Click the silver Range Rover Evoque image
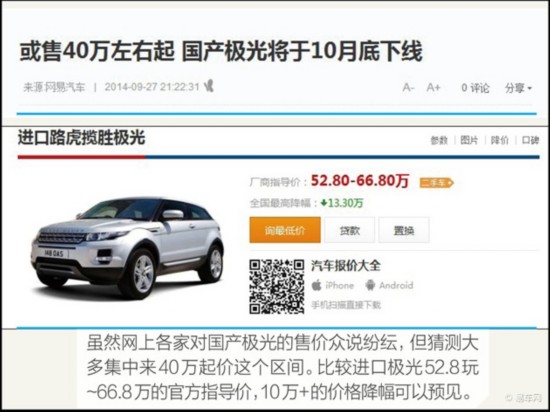 click(x=127, y=247)
